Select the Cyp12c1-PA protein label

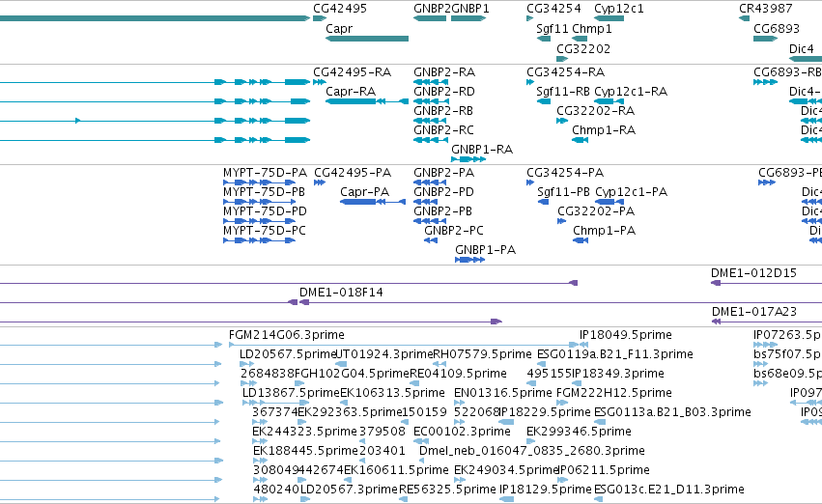click(631, 192)
